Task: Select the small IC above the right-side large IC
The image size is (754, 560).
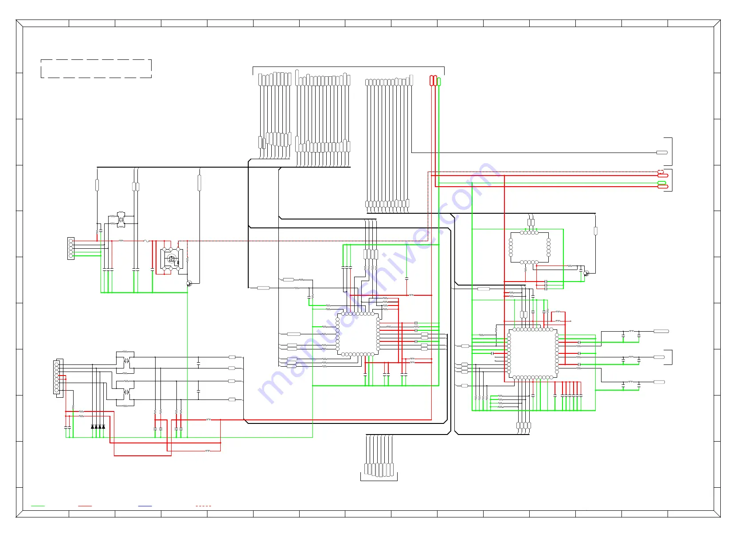Action: [530, 247]
